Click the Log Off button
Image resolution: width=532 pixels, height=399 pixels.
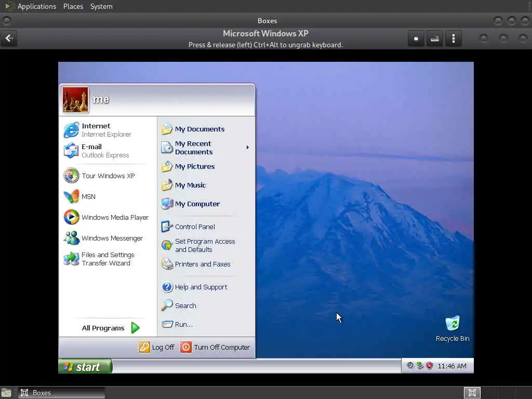pyautogui.click(x=157, y=347)
